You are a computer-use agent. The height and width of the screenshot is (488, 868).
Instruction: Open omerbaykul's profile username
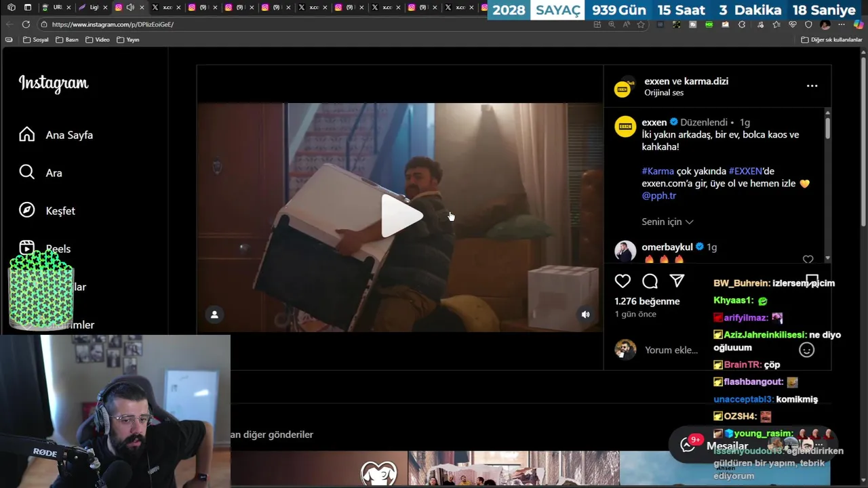pos(667,247)
